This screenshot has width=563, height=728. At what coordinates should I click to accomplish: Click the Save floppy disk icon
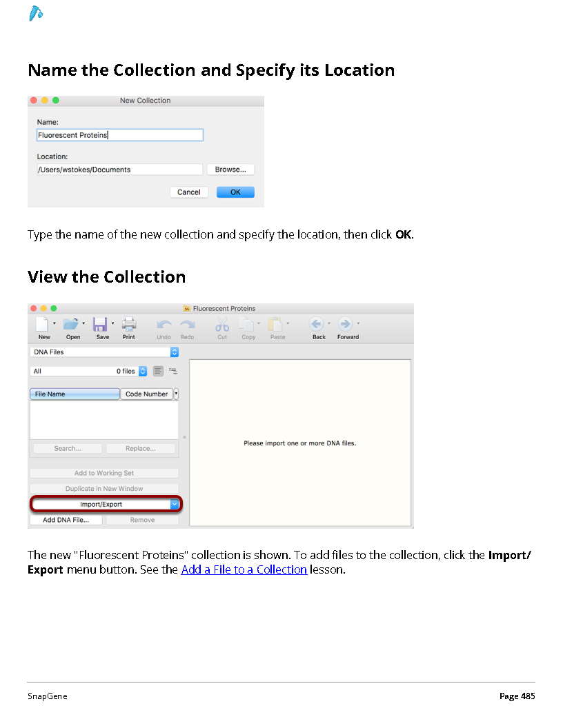(x=100, y=324)
